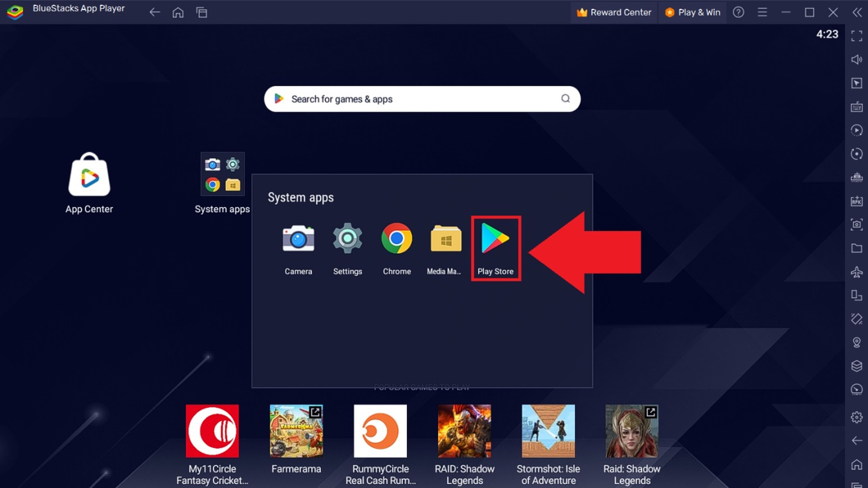Collapse the side toolbar with double chevron
Image resolution: width=868 pixels, height=488 pixels.
coord(857,12)
